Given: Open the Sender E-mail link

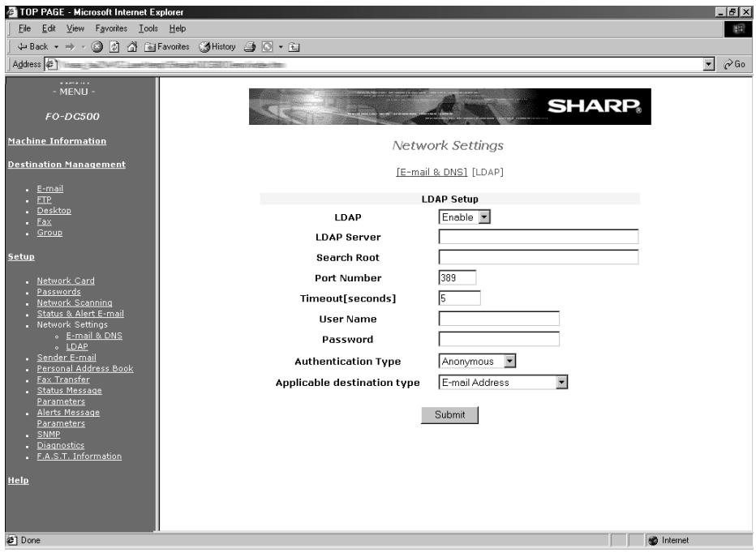Looking at the screenshot, I should pos(67,358).
